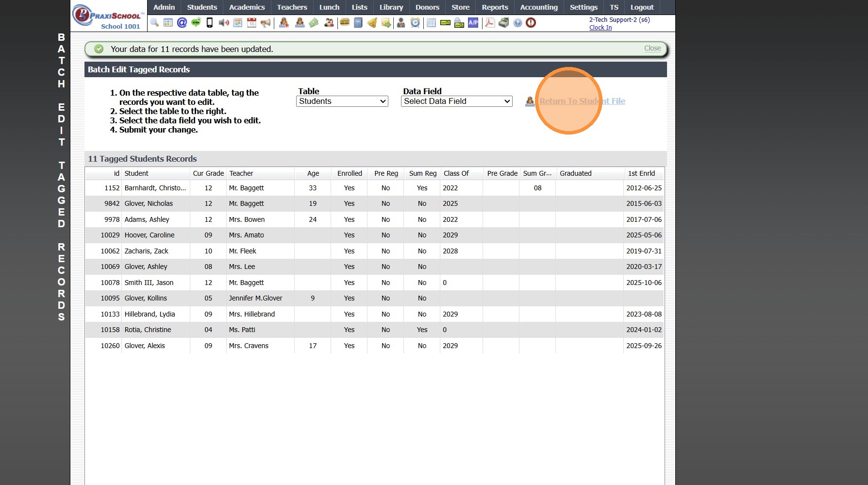The width and height of the screenshot is (868, 485).
Task: Select the Hoover, Caroline row
Action: (x=374, y=235)
